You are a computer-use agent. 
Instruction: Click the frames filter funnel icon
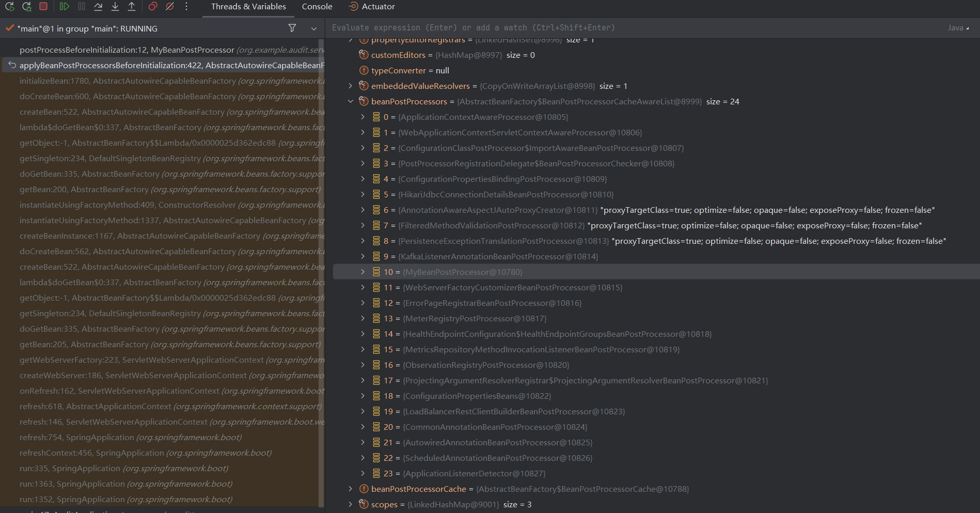(292, 28)
